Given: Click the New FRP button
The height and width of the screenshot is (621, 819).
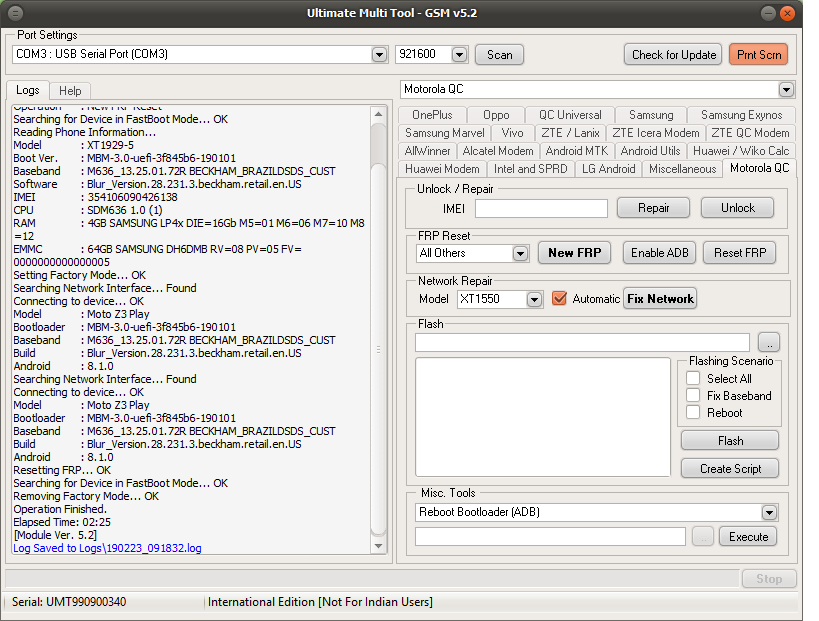Looking at the screenshot, I should [x=574, y=253].
